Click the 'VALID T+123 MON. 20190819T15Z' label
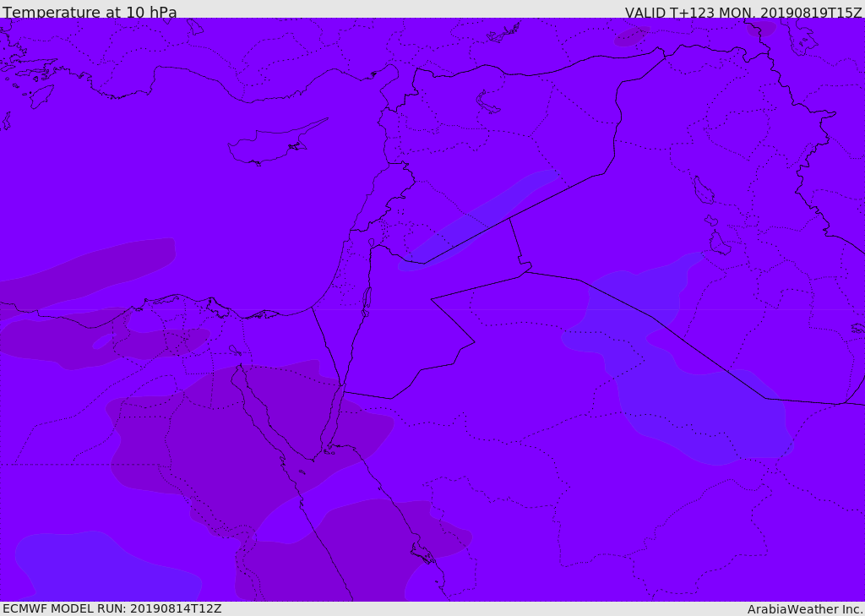This screenshot has width=865, height=616. pos(743,12)
